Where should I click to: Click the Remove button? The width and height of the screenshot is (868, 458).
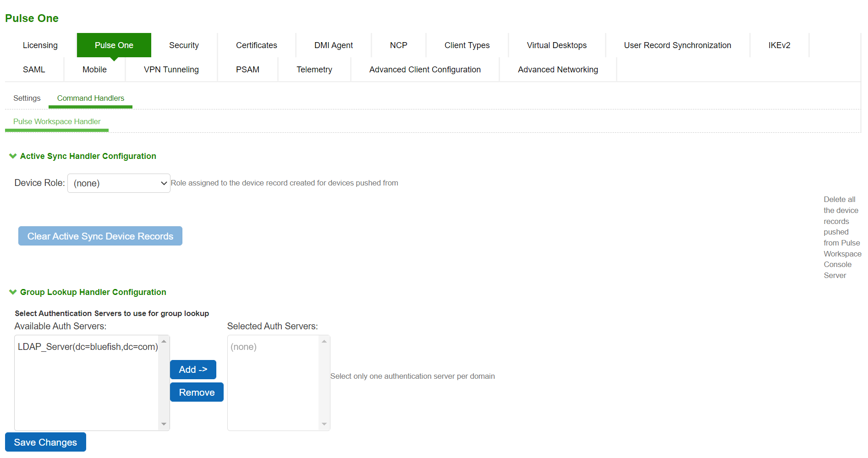(x=197, y=393)
